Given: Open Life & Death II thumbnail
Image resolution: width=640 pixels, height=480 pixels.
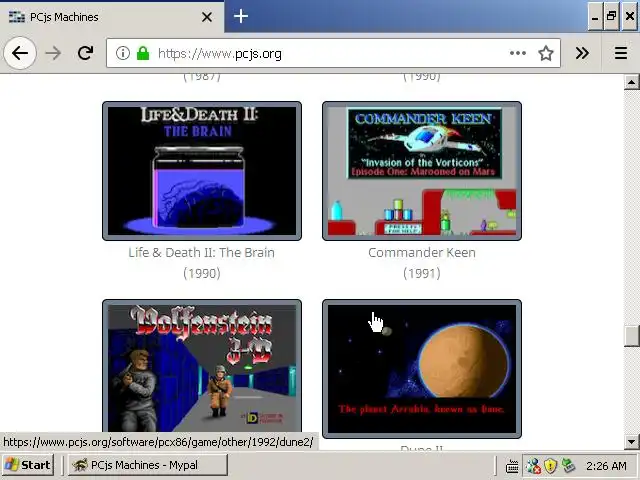Looking at the screenshot, I should click(202, 171).
